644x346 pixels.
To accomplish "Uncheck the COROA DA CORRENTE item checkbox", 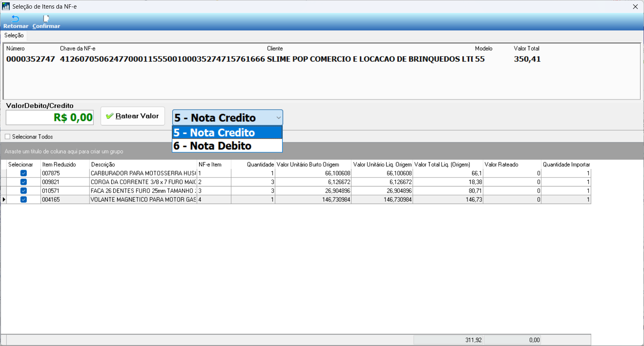I will tap(23, 182).
